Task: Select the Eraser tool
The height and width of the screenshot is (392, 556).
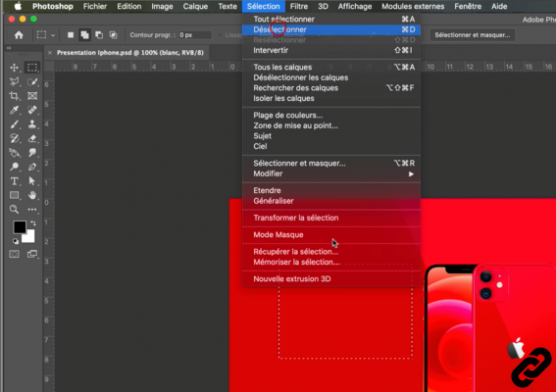Action: tap(32, 138)
